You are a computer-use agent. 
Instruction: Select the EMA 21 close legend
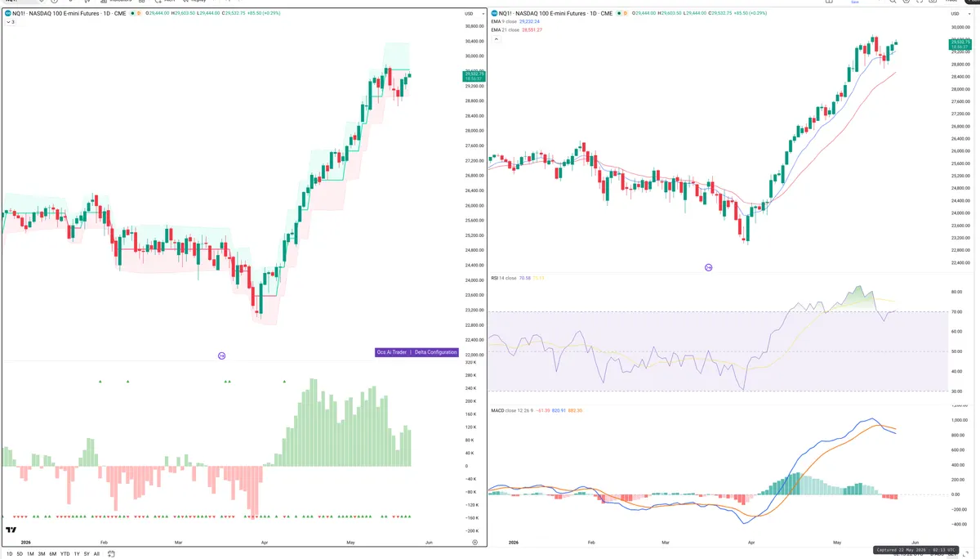pos(506,30)
